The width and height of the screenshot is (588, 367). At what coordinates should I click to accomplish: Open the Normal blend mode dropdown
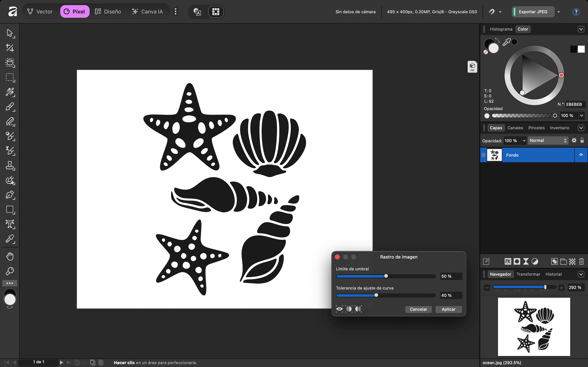[548, 140]
